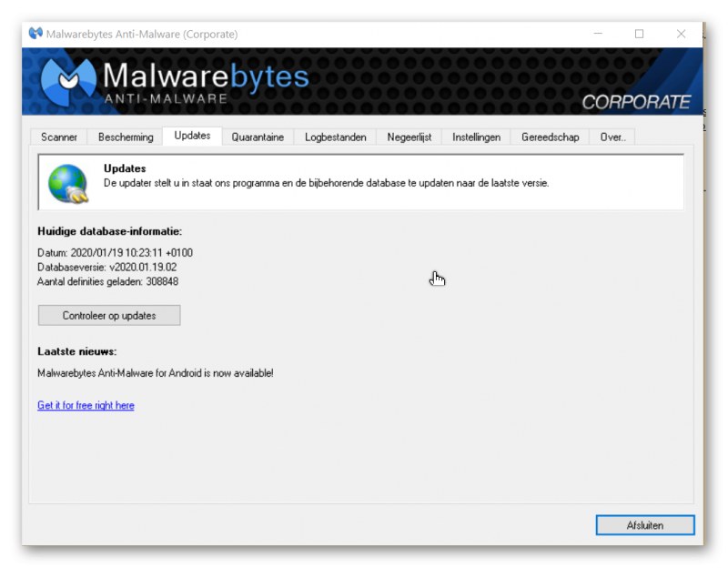The width and height of the screenshot is (728, 568).
Task: Show the Negeerlijst tab
Action: [409, 137]
